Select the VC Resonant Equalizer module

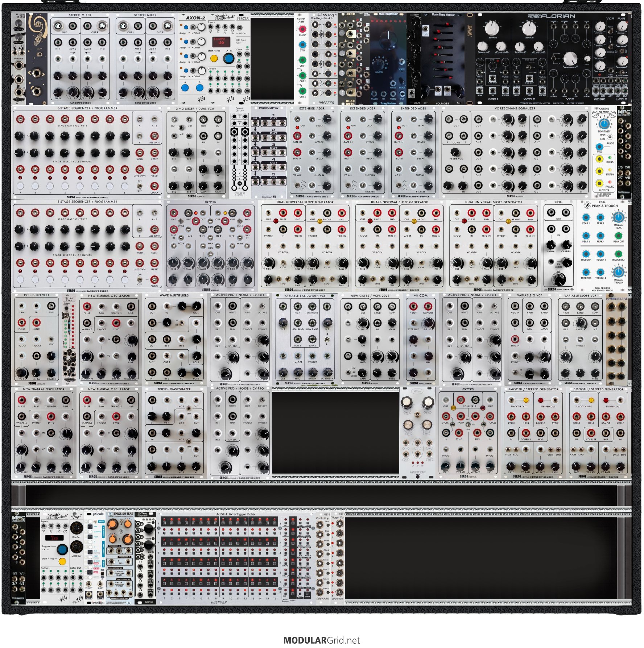[x=515, y=152]
